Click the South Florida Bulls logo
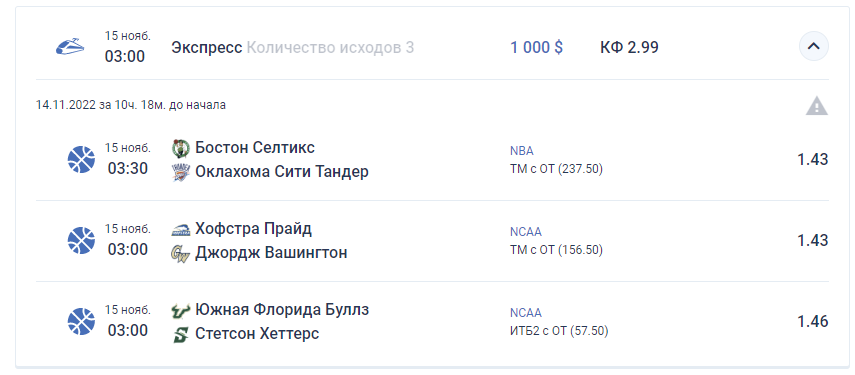This screenshot has height=375, width=855. click(x=180, y=310)
